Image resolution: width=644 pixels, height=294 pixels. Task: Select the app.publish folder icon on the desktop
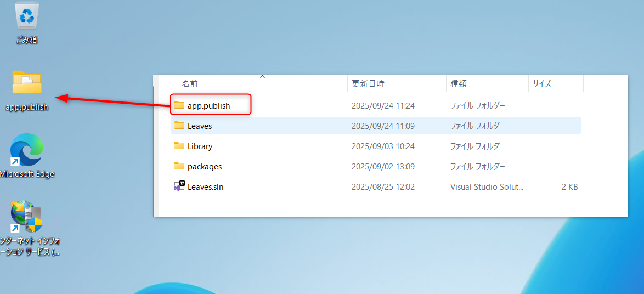coord(27,83)
